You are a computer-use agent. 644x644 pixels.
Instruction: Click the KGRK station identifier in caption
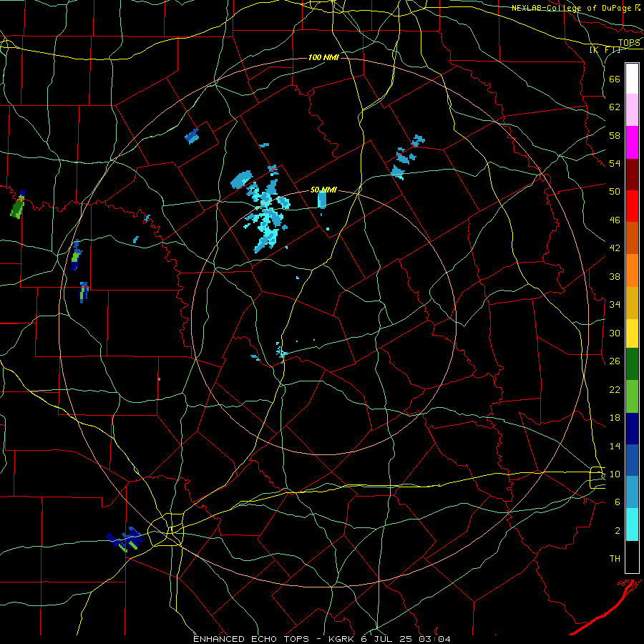pos(342,639)
